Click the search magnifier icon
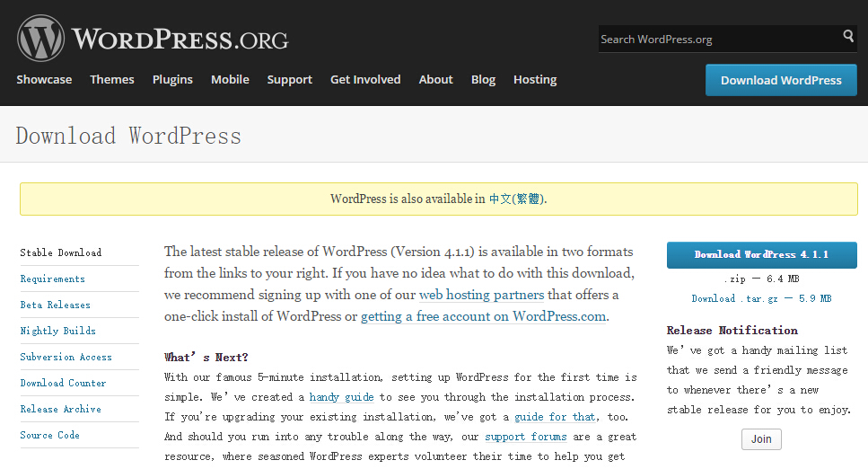This screenshot has width=868, height=469. tap(848, 37)
